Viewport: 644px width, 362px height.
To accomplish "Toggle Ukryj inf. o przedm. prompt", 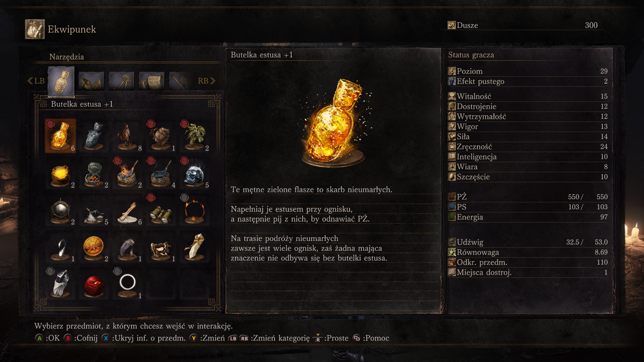I will click(144, 338).
